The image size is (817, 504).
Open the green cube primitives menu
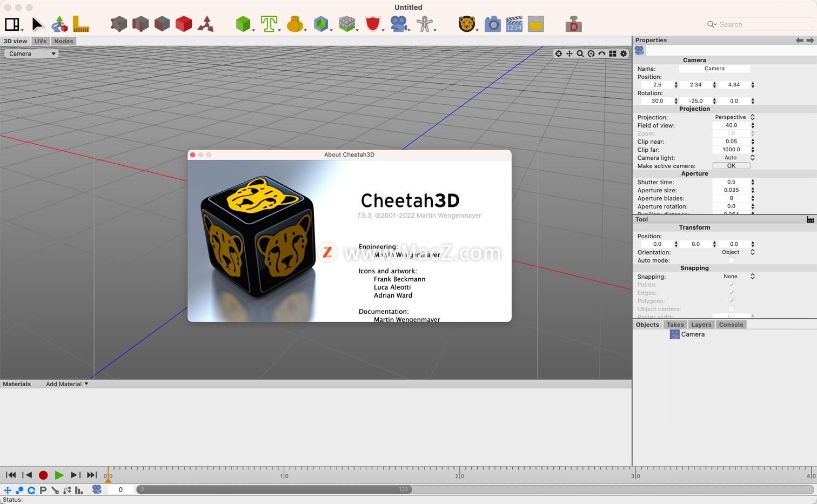pos(243,24)
